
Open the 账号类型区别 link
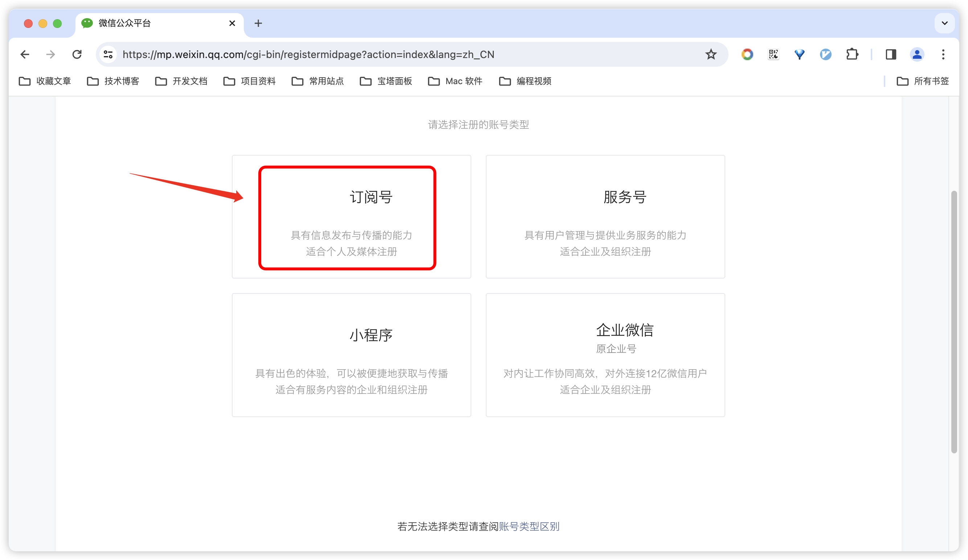point(529,526)
